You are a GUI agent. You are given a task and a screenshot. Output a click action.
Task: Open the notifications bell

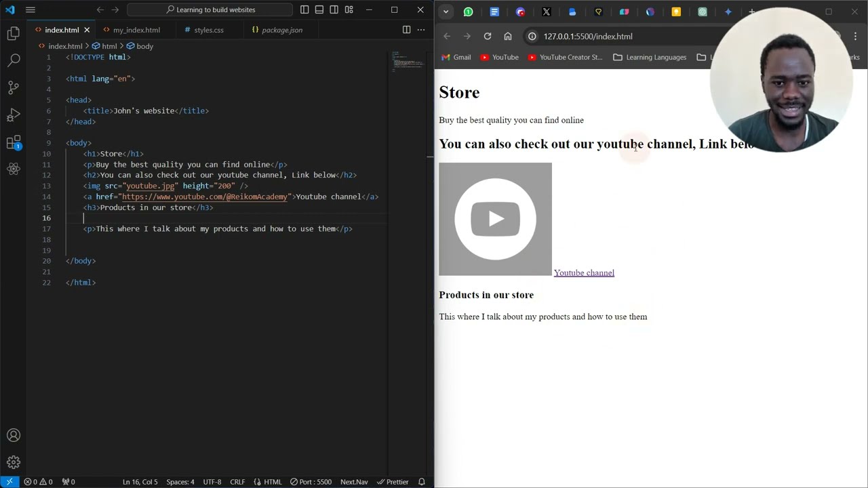pos(422,482)
